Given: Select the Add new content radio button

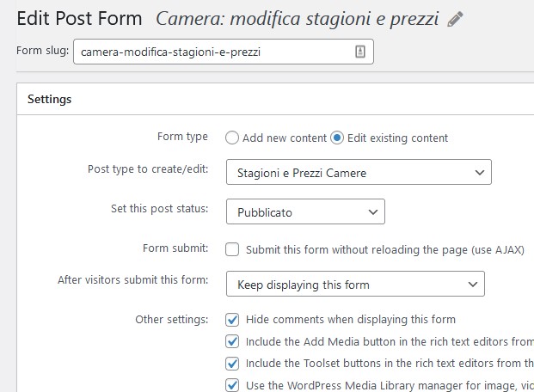Looking at the screenshot, I should (x=232, y=138).
